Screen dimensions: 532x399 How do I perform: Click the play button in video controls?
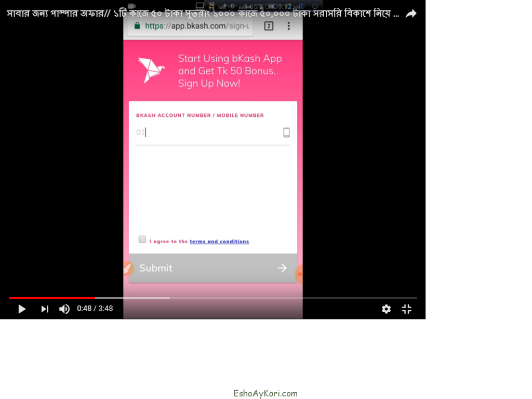point(22,309)
